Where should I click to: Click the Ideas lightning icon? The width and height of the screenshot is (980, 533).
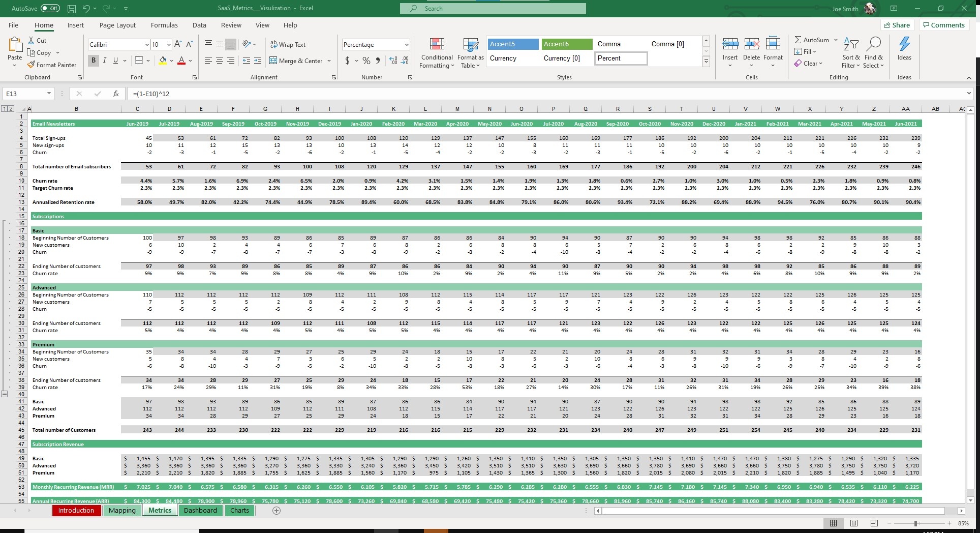tap(904, 45)
